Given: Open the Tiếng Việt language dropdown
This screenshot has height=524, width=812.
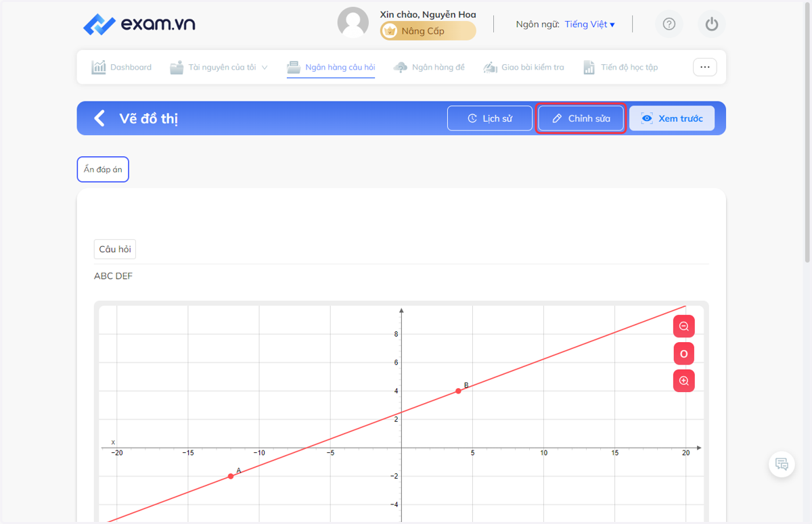Looking at the screenshot, I should click(590, 24).
